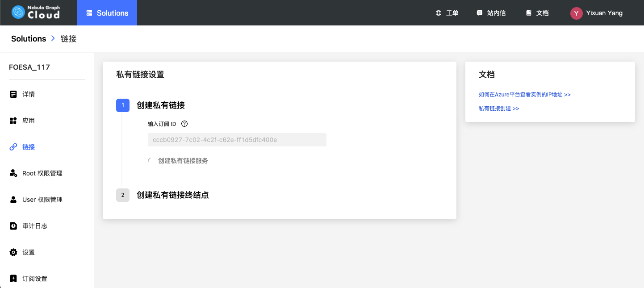Click the subscription ID input field
Viewport: 644px width, 288px height.
[237, 140]
